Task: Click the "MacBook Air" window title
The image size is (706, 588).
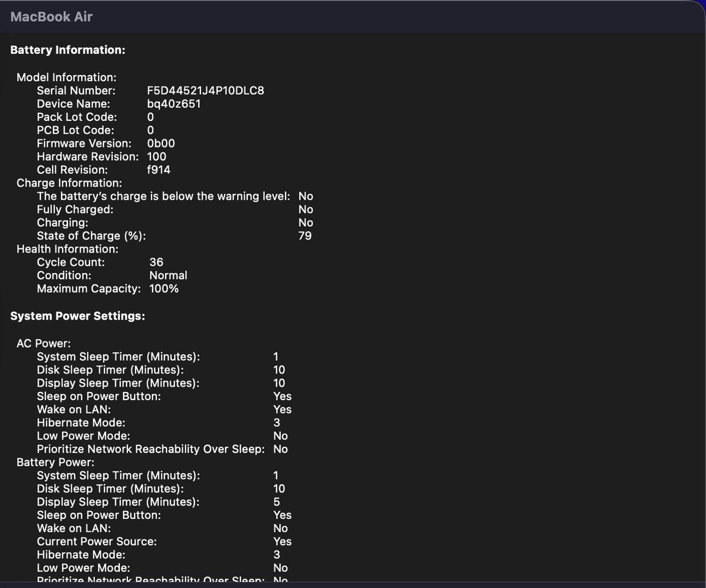Action: tap(51, 17)
